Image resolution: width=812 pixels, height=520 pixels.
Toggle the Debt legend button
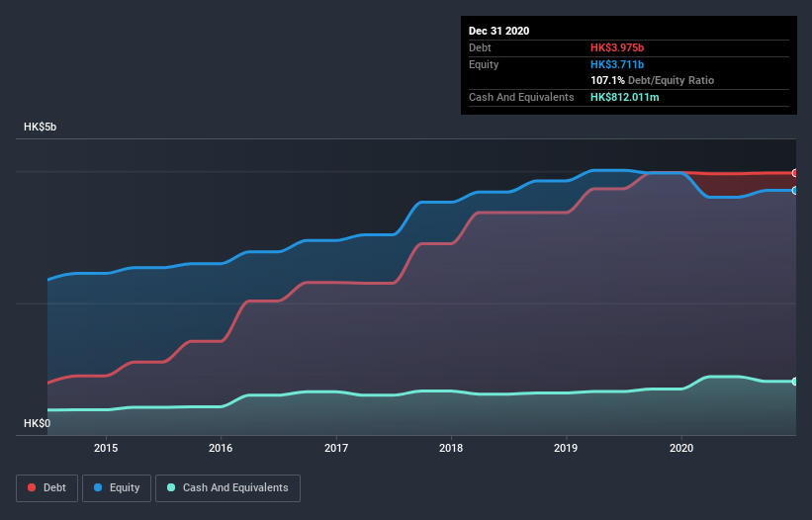pos(46,488)
